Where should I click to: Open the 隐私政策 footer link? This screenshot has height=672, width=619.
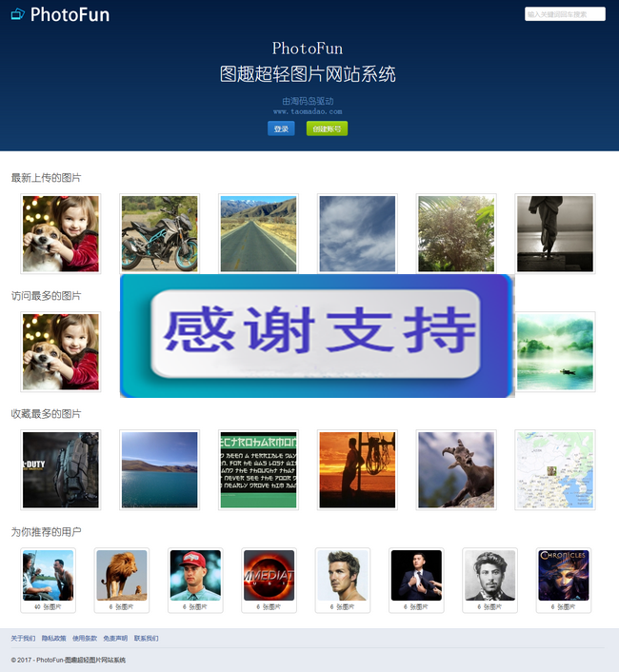pos(54,638)
